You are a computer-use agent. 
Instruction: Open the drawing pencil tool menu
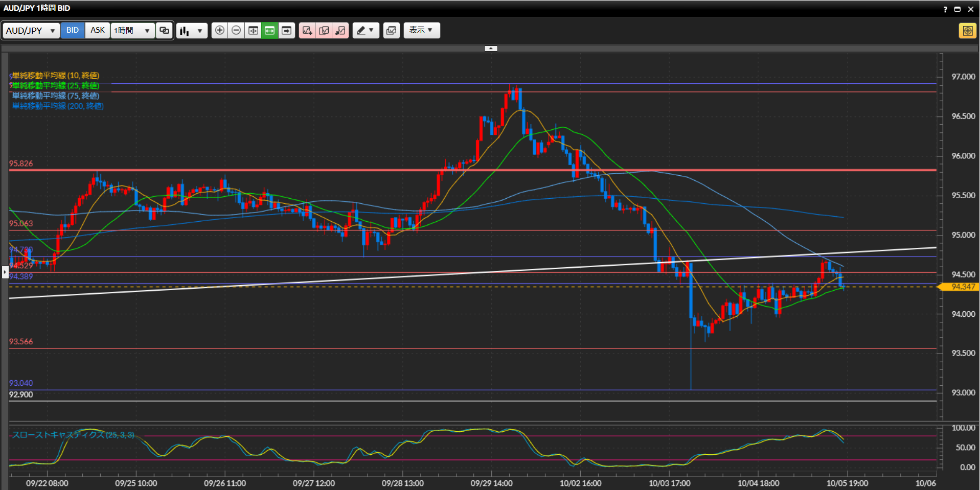(366, 31)
